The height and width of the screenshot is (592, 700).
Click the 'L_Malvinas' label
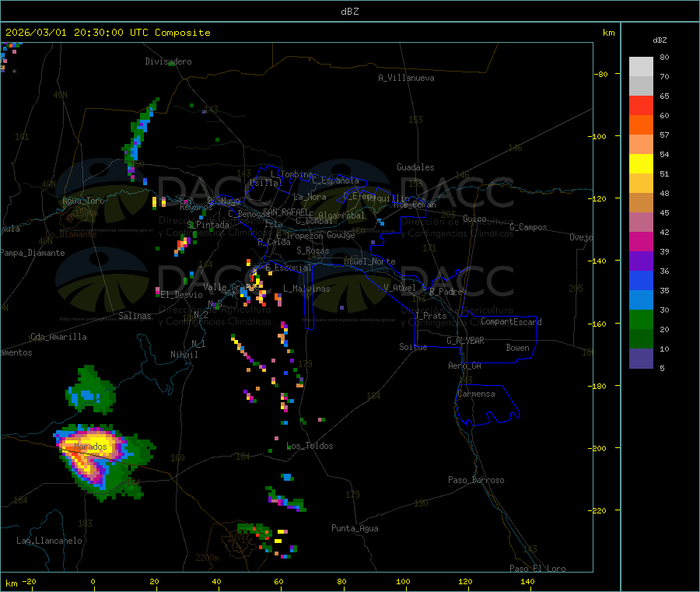tap(306, 289)
